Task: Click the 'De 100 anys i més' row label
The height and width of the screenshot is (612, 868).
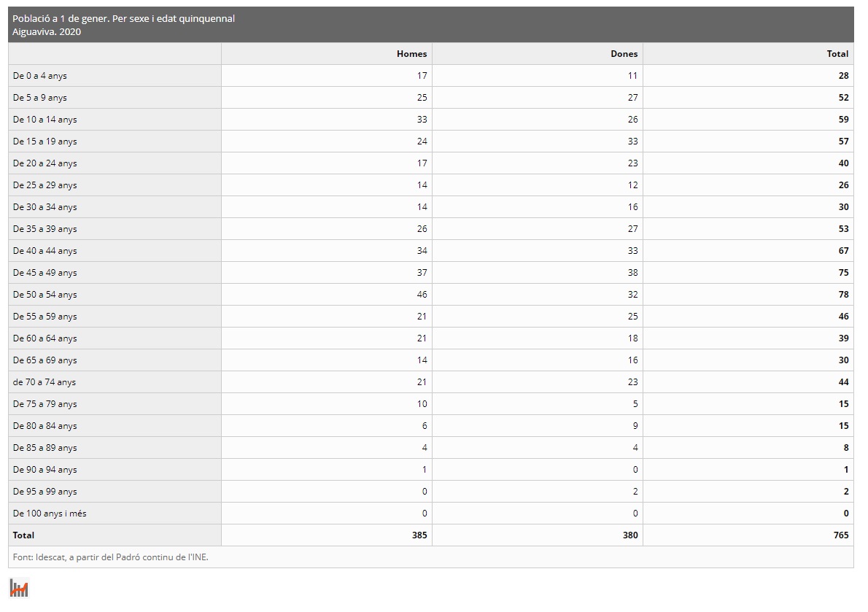Action: tap(50, 514)
